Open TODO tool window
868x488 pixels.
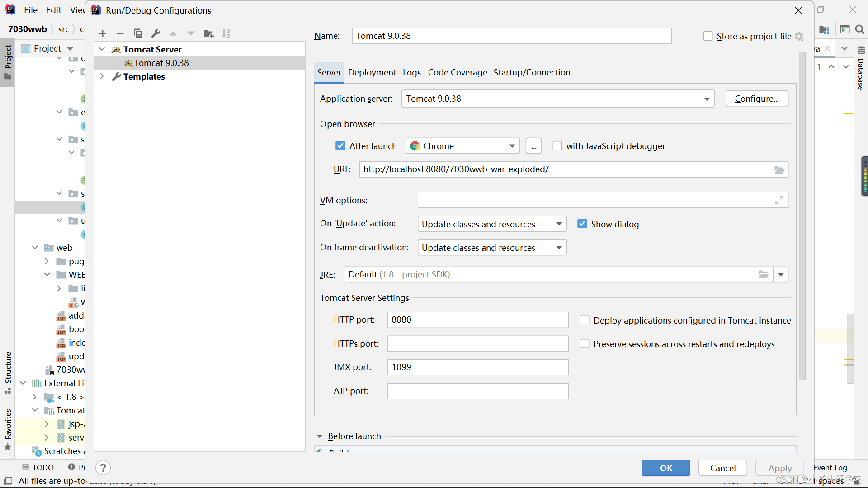point(38,467)
